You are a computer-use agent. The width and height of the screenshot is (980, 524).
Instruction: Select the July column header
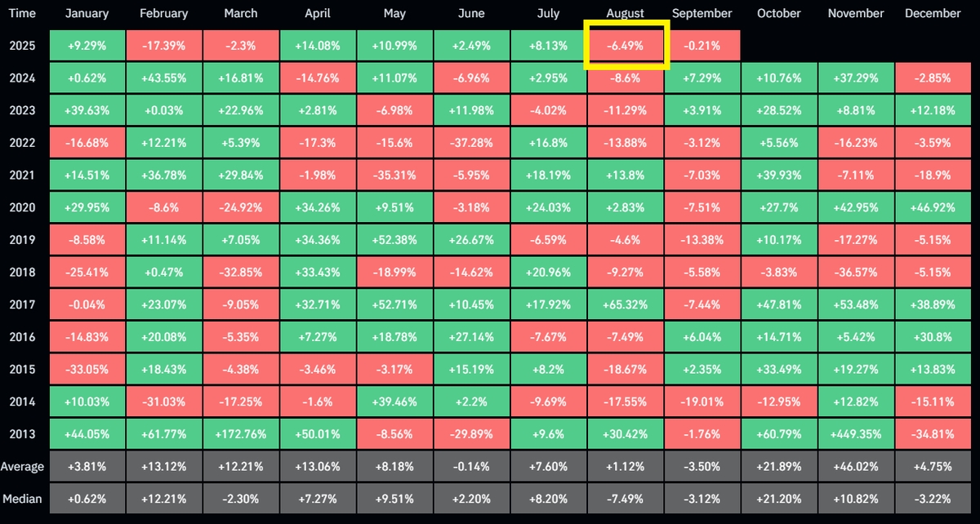tap(547, 13)
